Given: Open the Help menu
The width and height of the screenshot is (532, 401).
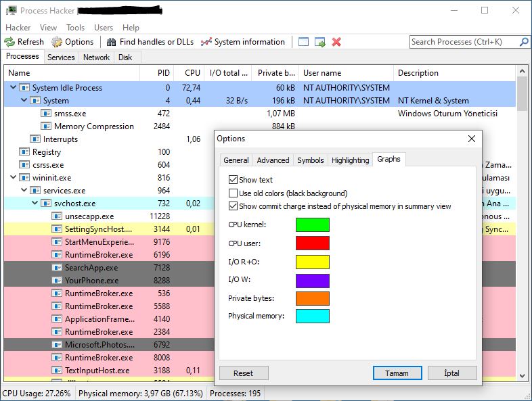Looking at the screenshot, I should pos(131,28).
